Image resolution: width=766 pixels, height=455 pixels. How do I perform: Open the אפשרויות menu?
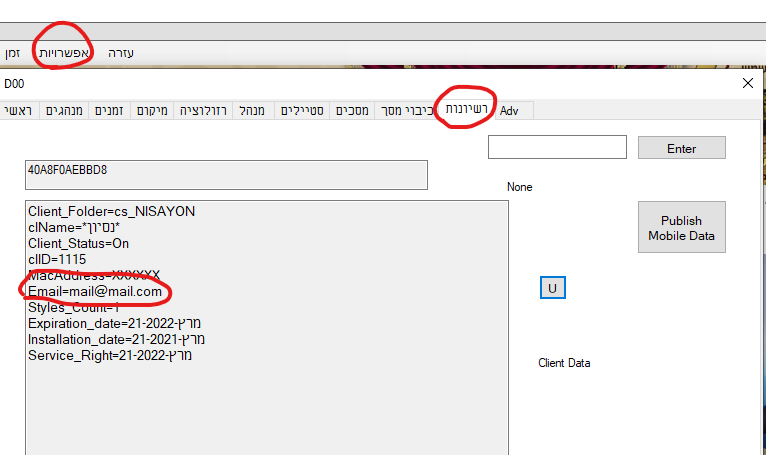click(x=64, y=52)
